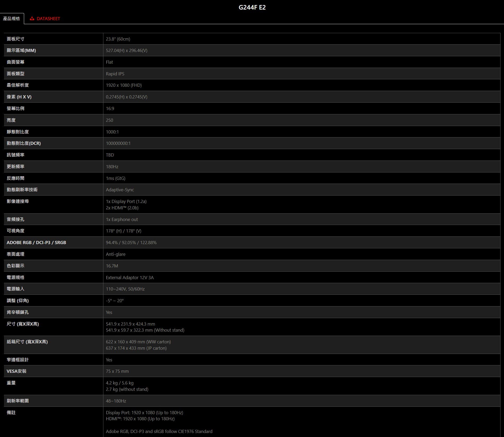The width and height of the screenshot is (504, 437).
Task: Select the 影像連接埠 label
Action: tap(18, 201)
